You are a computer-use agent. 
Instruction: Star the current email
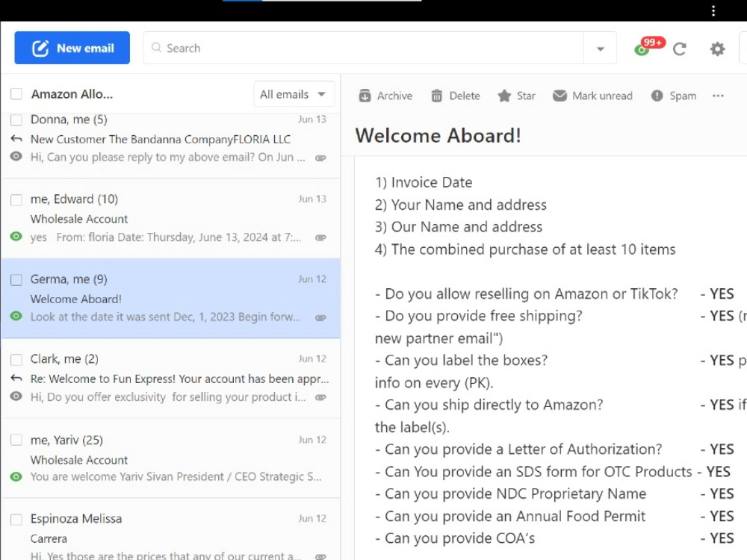pos(516,96)
